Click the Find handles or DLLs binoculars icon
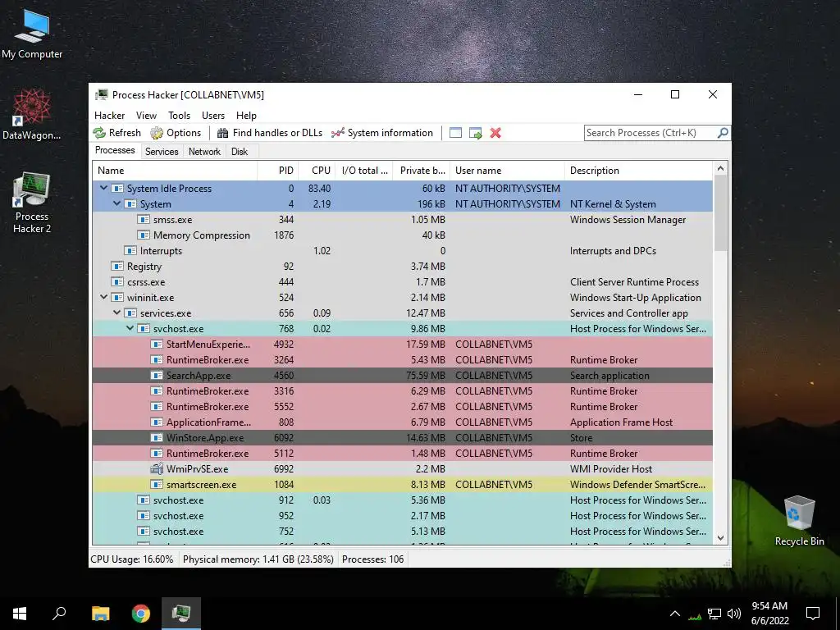Image resolution: width=840 pixels, height=630 pixels. point(223,133)
